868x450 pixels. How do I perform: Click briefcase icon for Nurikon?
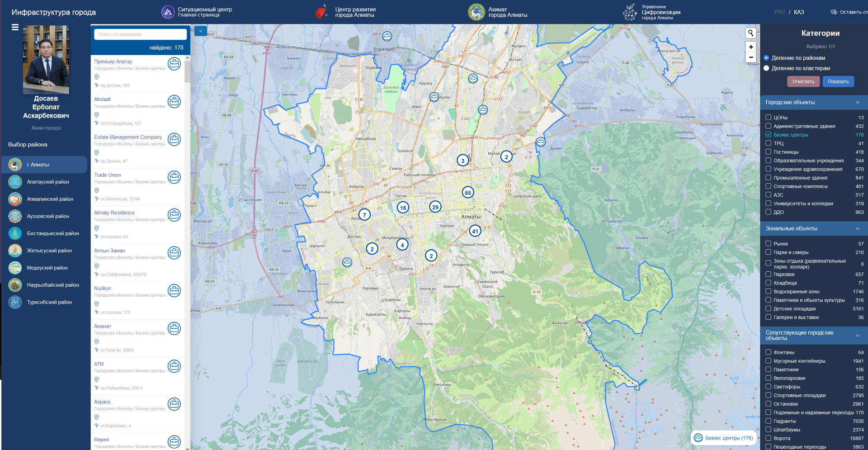point(174,291)
